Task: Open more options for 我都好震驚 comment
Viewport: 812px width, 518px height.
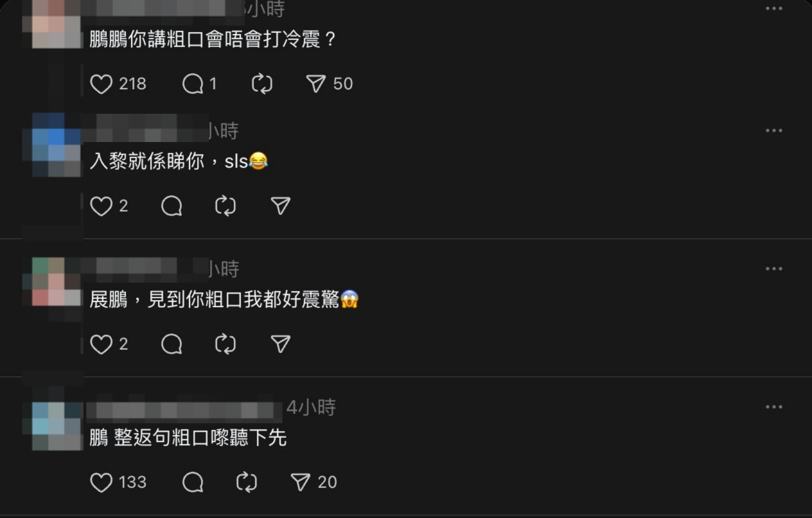Action: click(774, 269)
